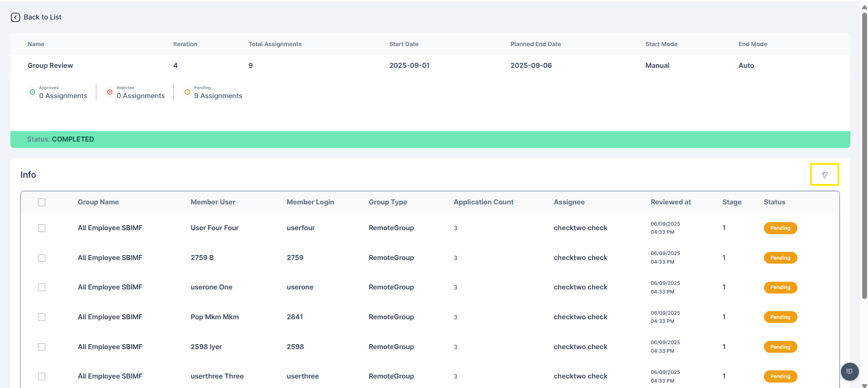The height and width of the screenshot is (388, 868).
Task: Click the red Rejected cross icon
Action: coord(110,92)
